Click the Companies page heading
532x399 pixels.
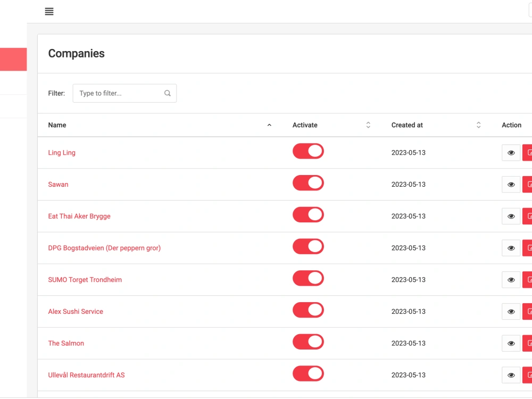tap(76, 54)
